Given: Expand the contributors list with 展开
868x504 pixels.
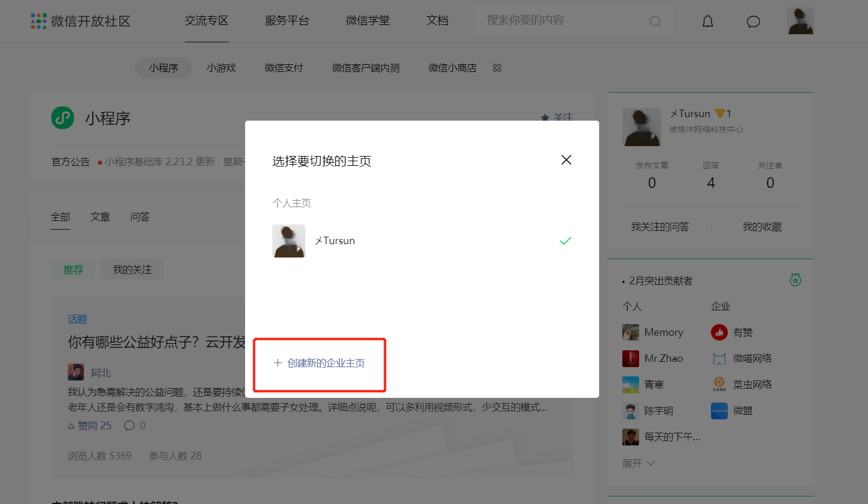Looking at the screenshot, I should 638,463.
